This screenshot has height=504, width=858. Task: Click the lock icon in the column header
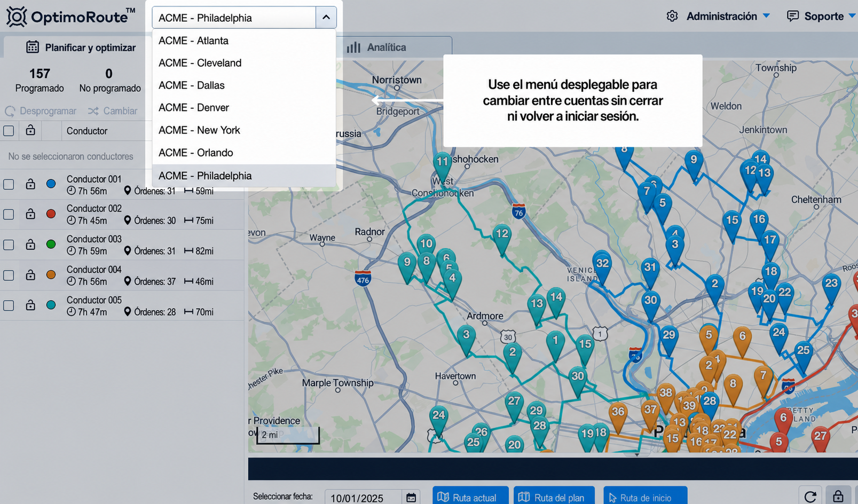coord(30,130)
